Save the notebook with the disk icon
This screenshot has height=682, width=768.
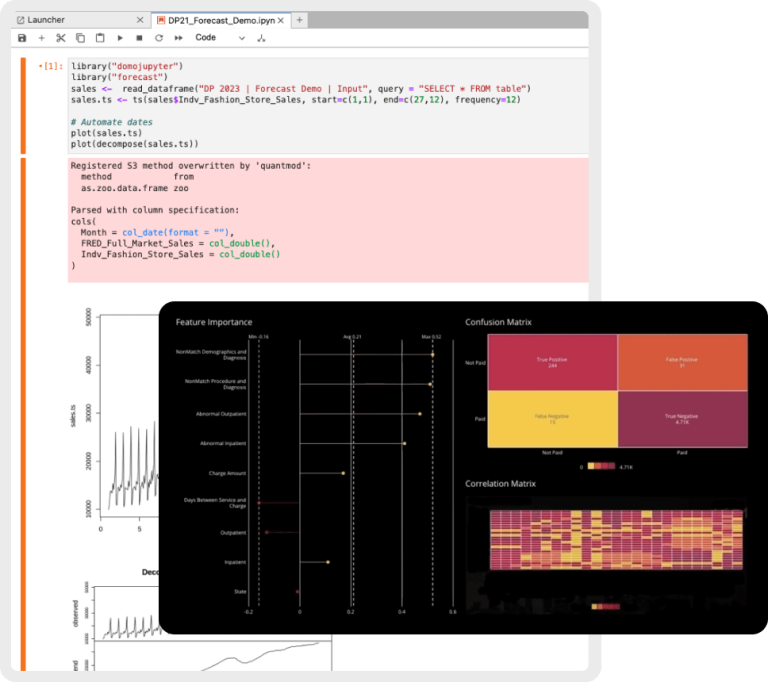point(22,38)
